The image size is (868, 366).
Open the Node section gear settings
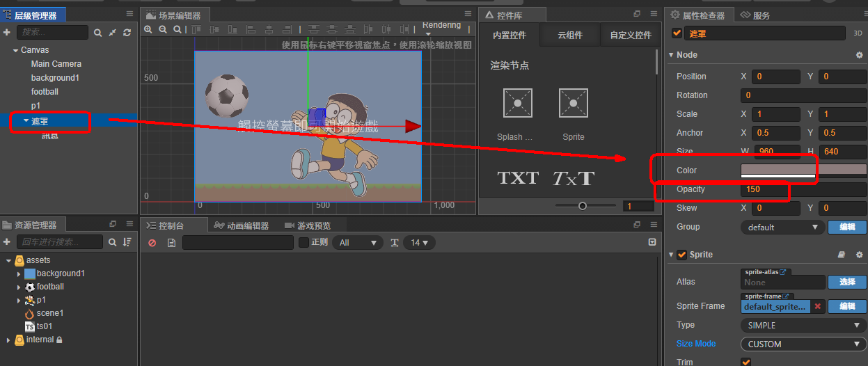(x=859, y=55)
